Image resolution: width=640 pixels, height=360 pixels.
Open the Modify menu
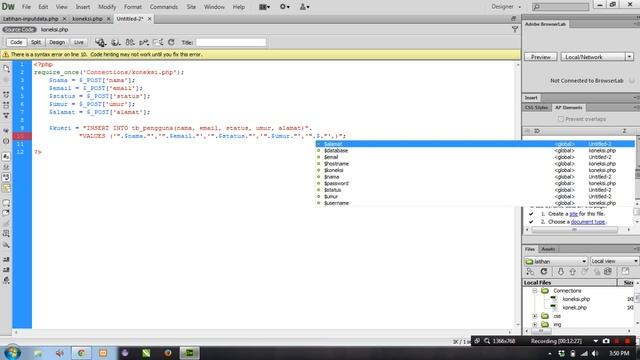pyautogui.click(x=107, y=7)
